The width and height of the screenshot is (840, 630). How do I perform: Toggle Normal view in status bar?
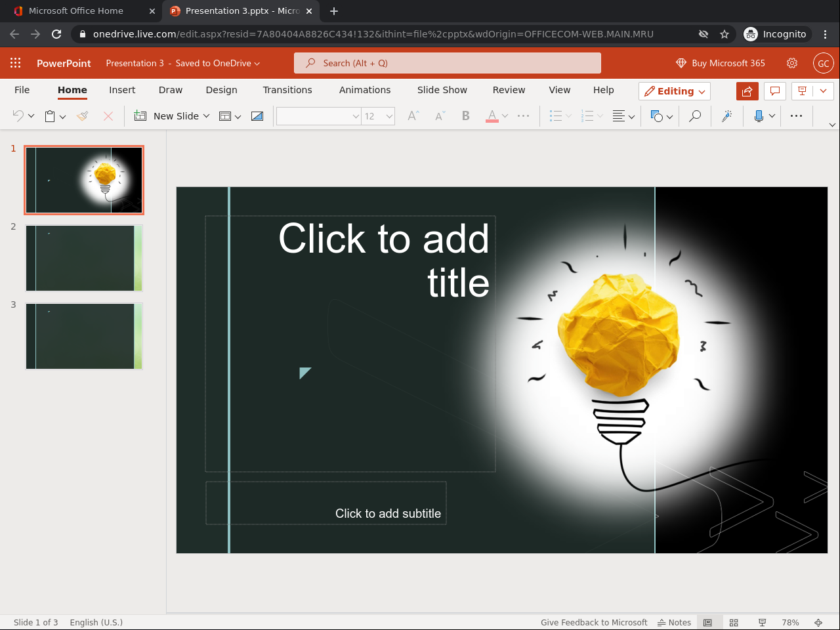[707, 622]
